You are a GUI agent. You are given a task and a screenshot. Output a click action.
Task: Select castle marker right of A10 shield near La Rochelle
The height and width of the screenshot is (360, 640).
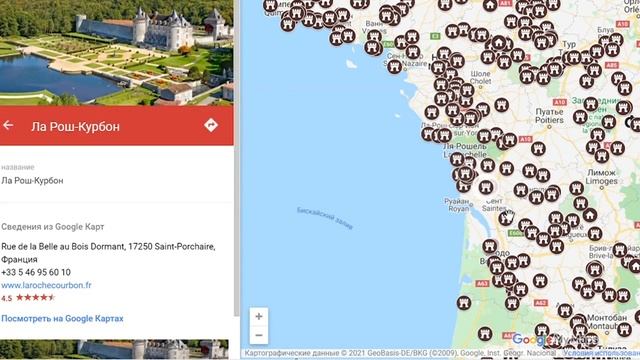pos(538,148)
